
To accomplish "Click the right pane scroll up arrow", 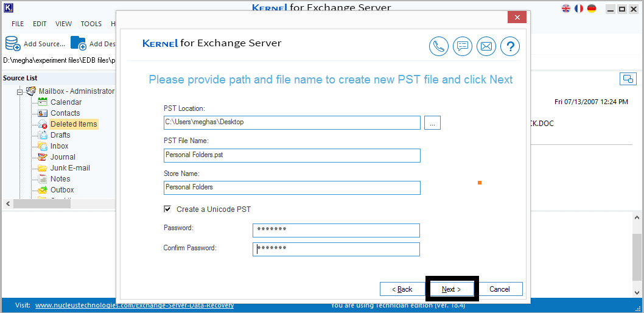I will 639,218.
